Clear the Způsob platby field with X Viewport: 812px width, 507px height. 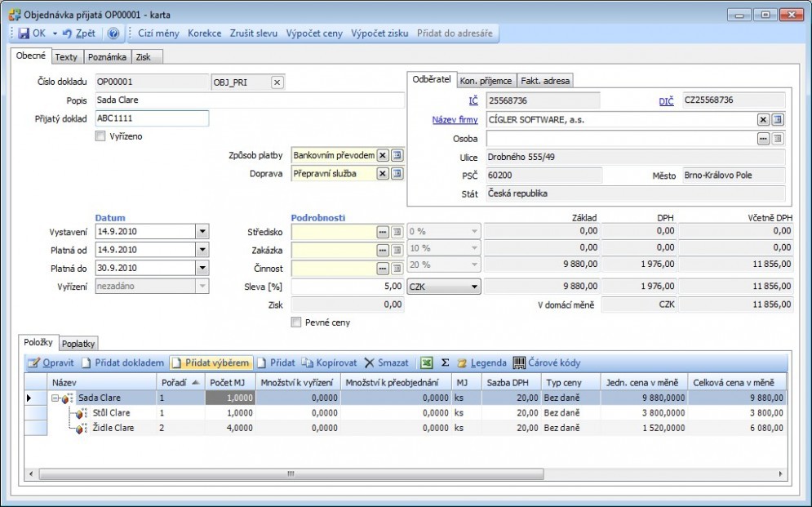[382, 155]
